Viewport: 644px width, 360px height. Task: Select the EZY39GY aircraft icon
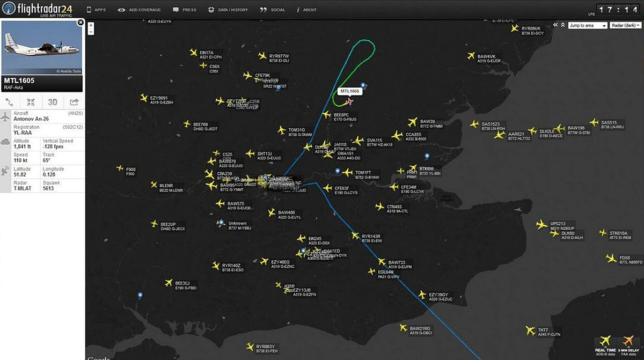pos(422,295)
